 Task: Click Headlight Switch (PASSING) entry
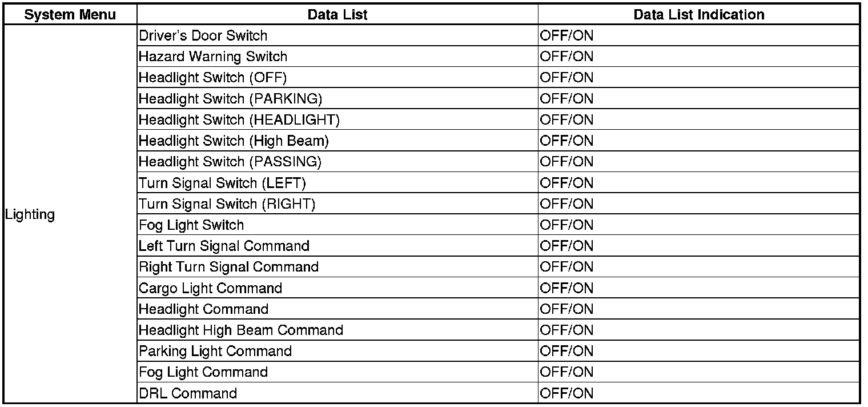point(230,162)
